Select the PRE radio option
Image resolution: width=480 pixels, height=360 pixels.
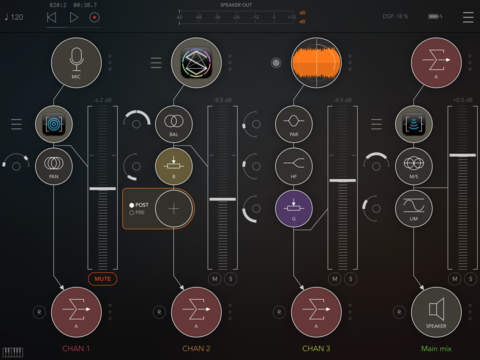tap(137, 212)
